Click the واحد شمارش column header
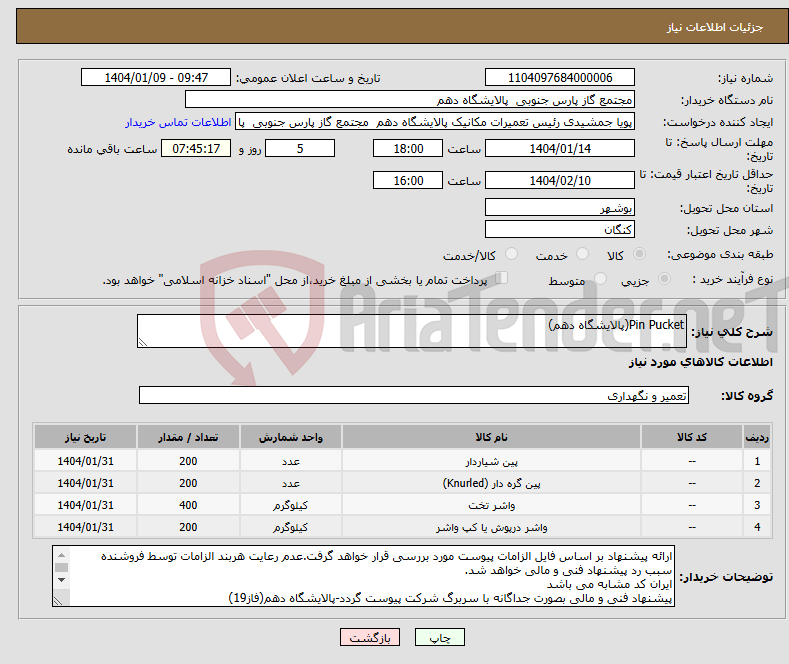Screen dimensions: 789x664 pos(291,437)
